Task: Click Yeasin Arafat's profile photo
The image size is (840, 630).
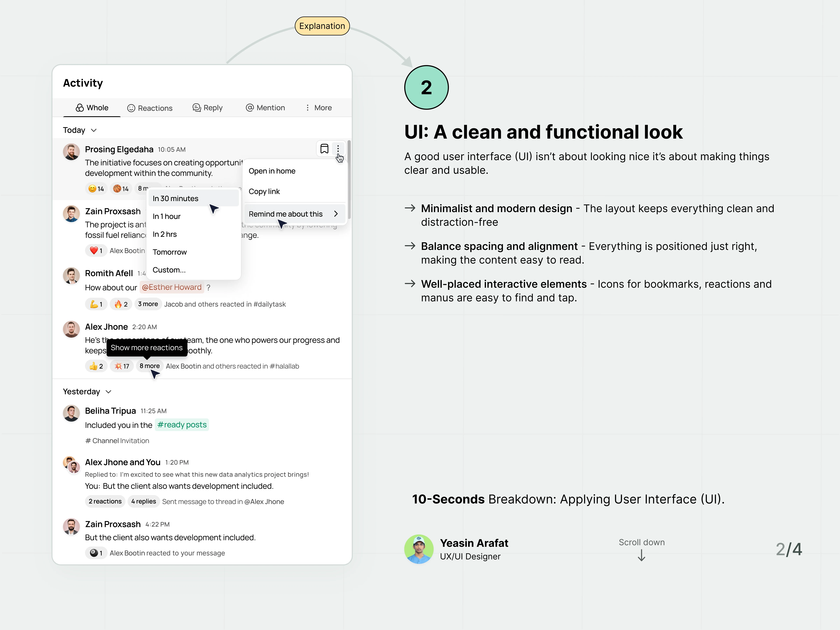Action: click(x=419, y=549)
